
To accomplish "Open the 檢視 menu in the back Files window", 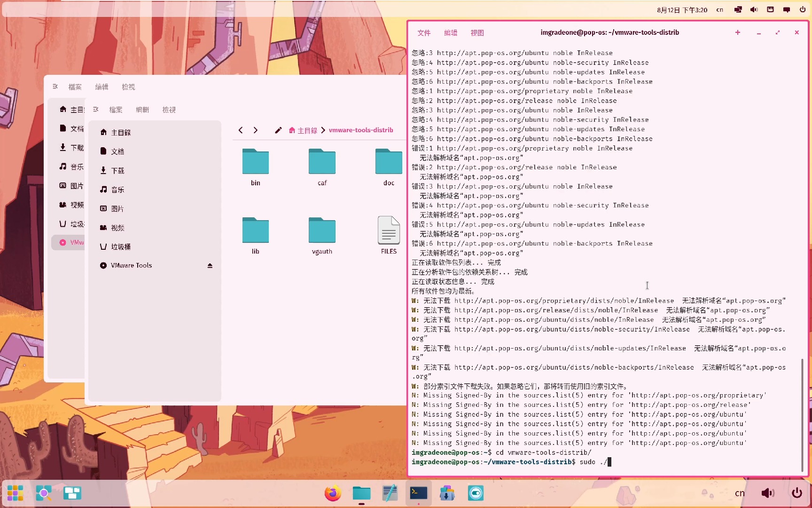I will (x=128, y=87).
